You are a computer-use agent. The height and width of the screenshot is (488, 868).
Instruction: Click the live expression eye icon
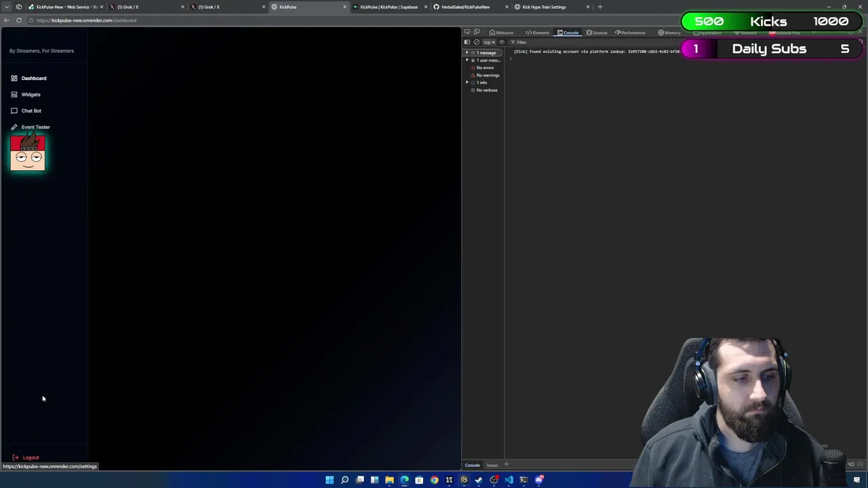[x=502, y=42]
